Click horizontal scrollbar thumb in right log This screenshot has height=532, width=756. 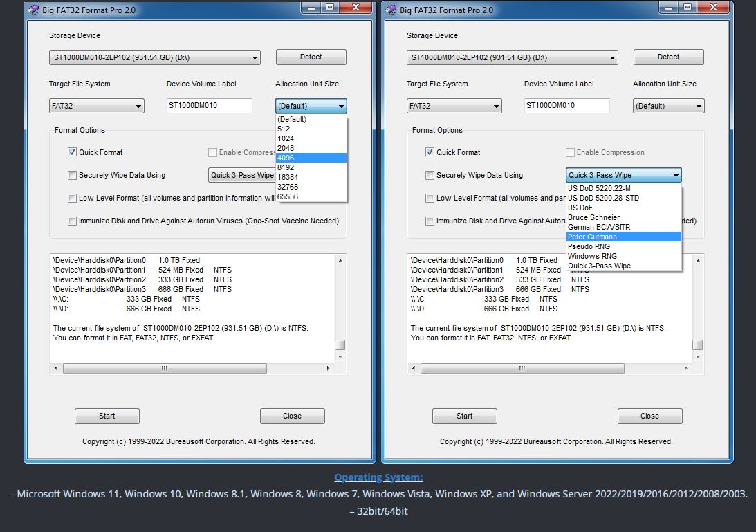pos(522,368)
